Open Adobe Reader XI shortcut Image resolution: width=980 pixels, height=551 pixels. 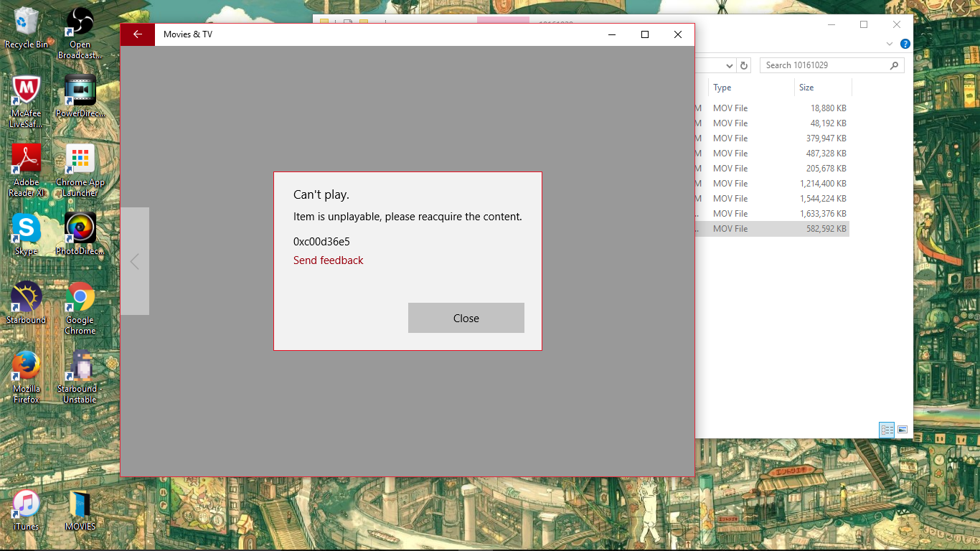[27, 171]
